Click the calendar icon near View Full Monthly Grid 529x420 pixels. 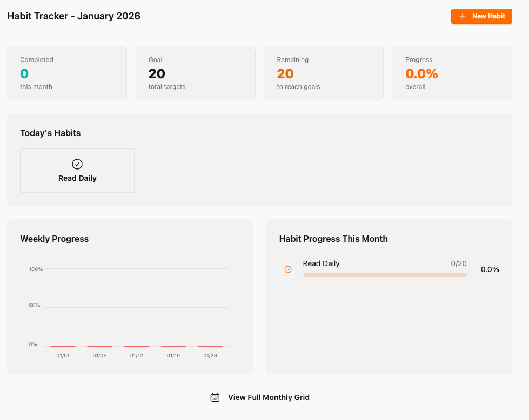click(x=215, y=397)
